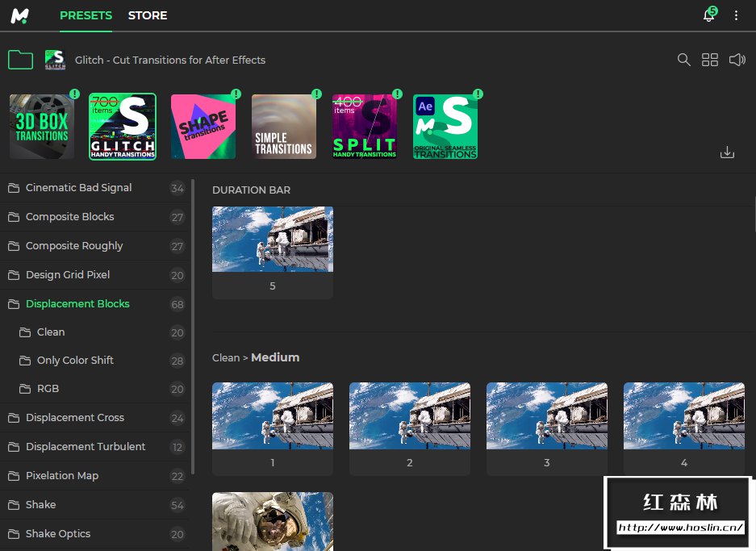Switch to grid view icon

click(710, 60)
